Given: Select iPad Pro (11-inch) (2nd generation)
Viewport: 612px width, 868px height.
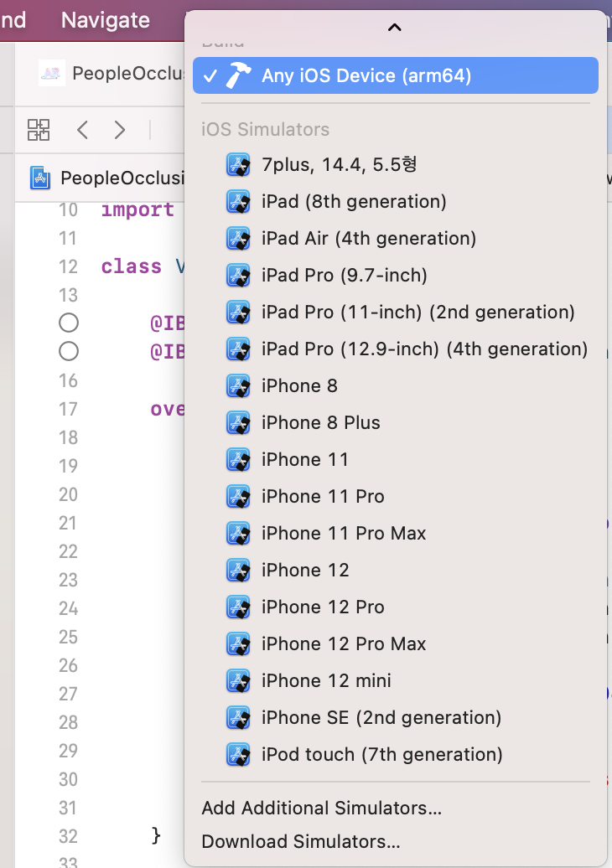Looking at the screenshot, I should [x=396, y=313].
